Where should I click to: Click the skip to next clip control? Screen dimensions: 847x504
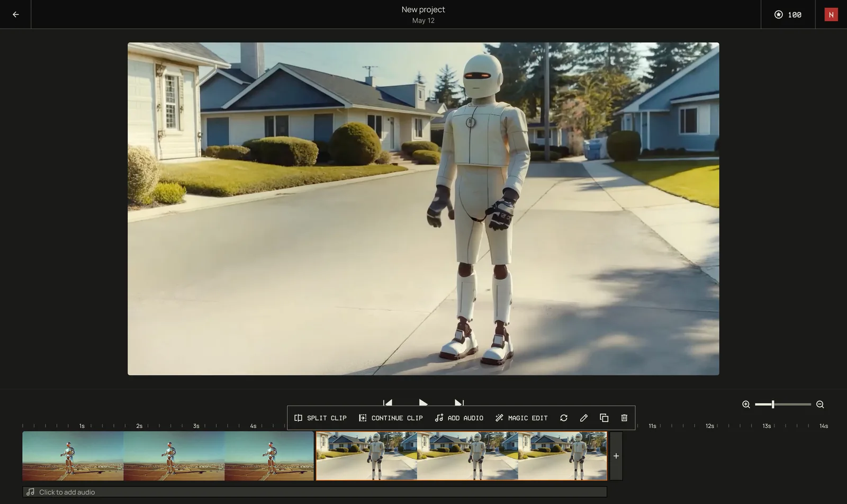pos(459,403)
